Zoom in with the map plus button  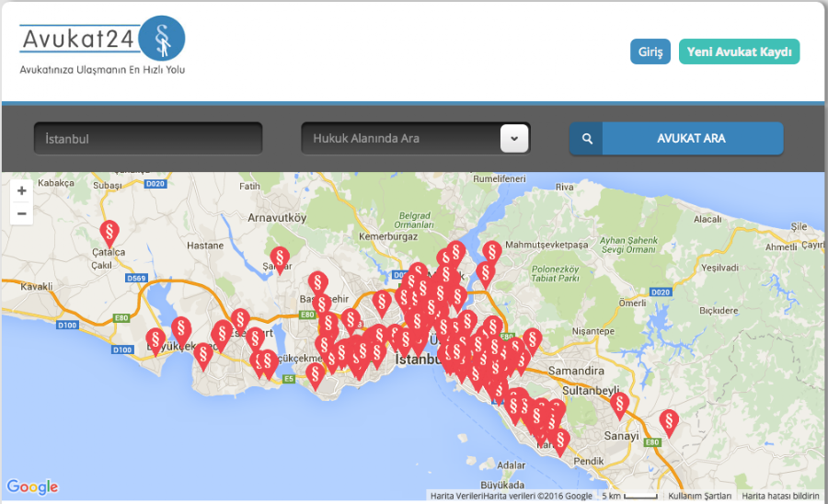coord(22,190)
